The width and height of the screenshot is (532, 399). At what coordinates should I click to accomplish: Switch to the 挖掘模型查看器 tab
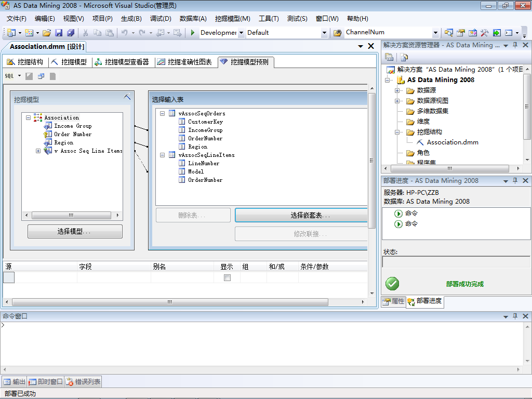pos(122,62)
